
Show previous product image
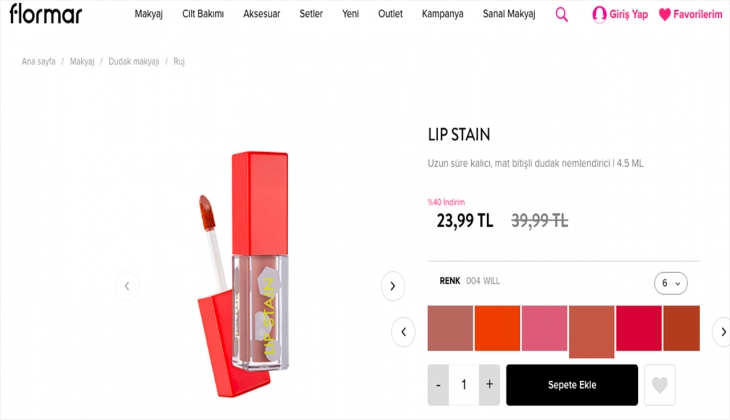coord(126,286)
